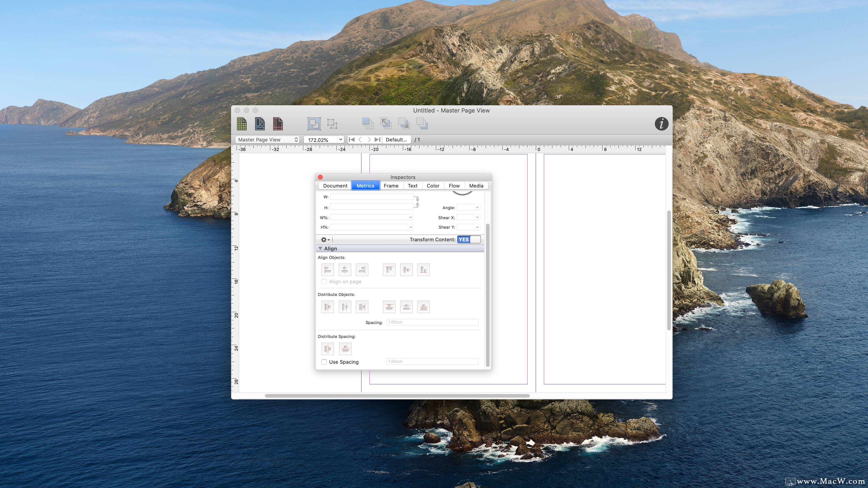
Task: Align objects to left edges
Action: 328,270
